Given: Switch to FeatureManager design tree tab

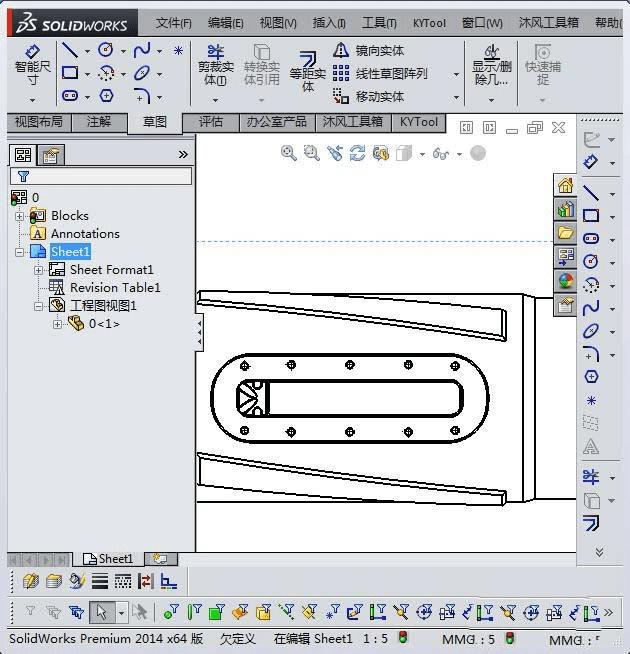Looking at the screenshot, I should [x=23, y=155].
